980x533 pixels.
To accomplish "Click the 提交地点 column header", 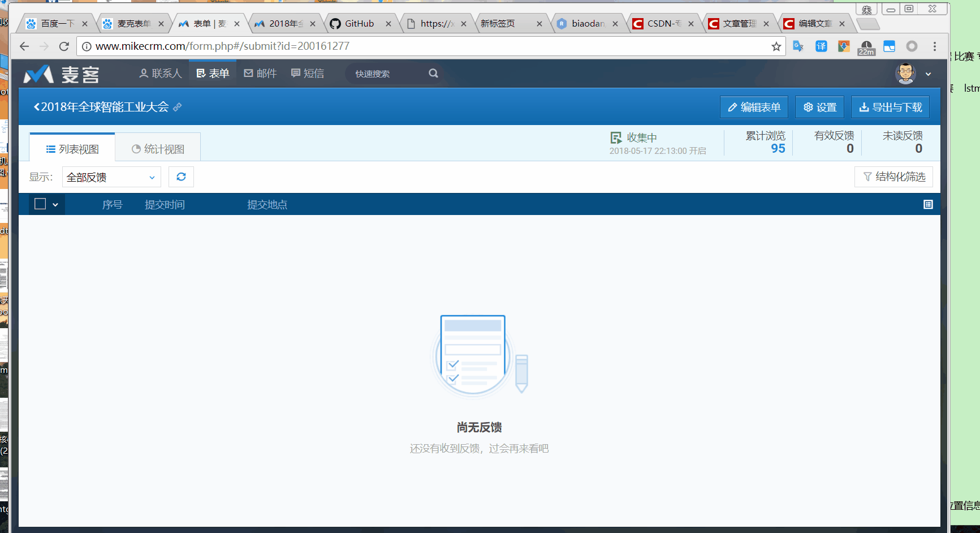I will pyautogui.click(x=267, y=205).
